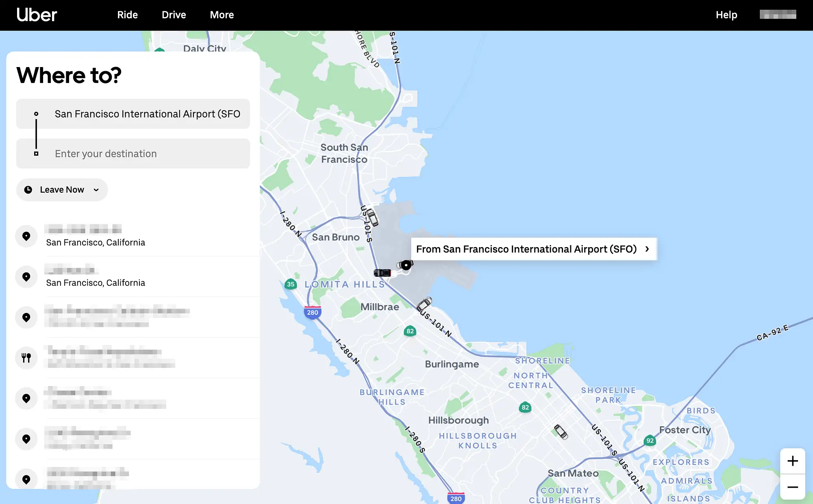Open the More menu
The width and height of the screenshot is (813, 504).
[x=222, y=15]
